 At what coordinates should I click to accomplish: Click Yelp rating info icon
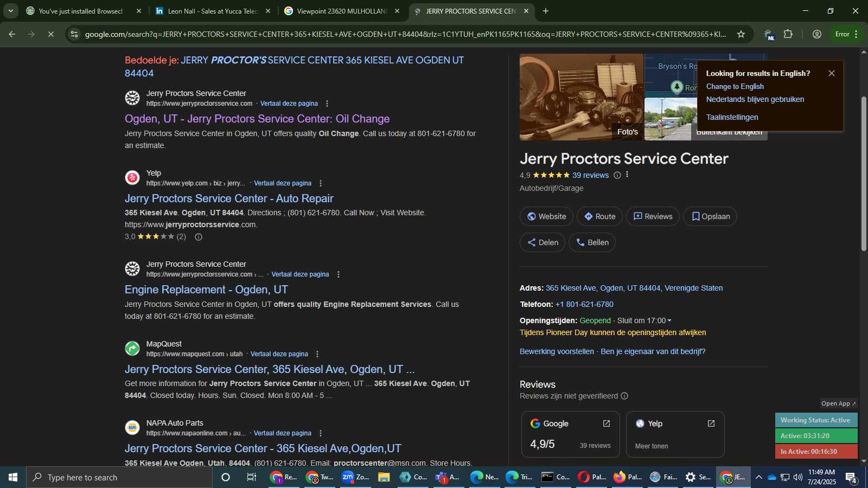click(x=199, y=237)
